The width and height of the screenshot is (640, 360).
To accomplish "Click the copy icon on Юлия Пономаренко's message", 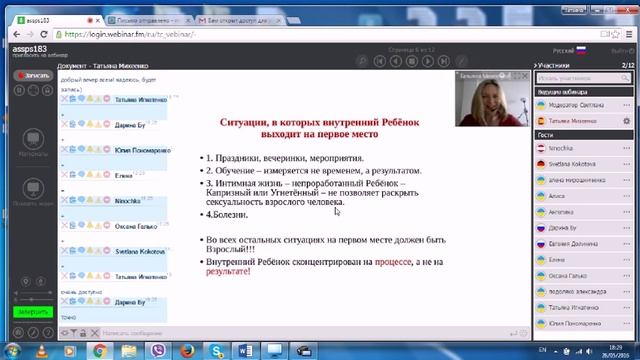I will click(73, 149).
